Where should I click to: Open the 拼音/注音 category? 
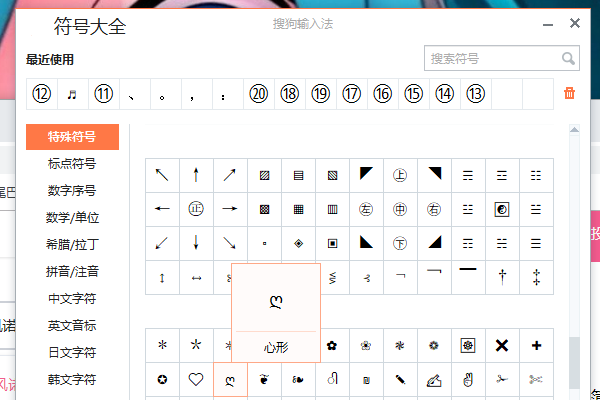coord(72,271)
